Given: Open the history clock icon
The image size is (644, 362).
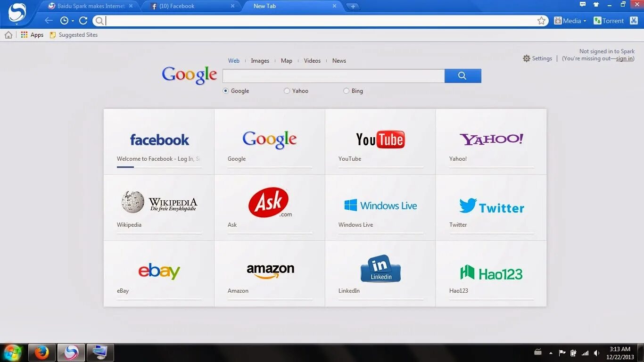Looking at the screenshot, I should (x=64, y=21).
